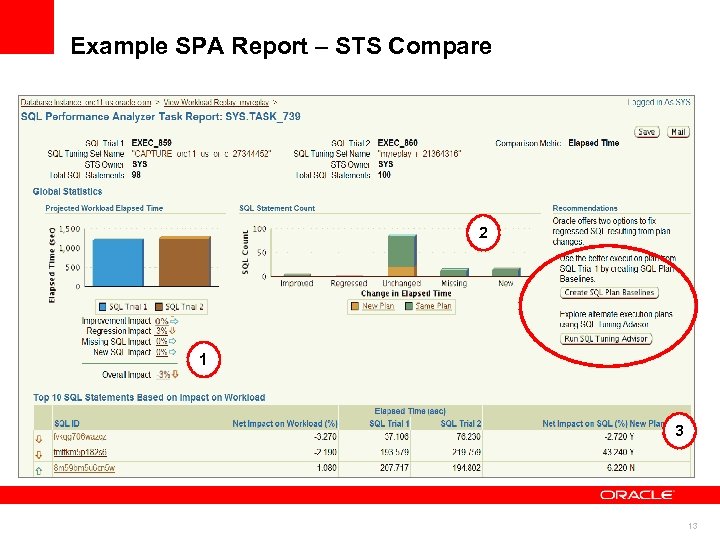Click Top 10 SQL Statements heading
The image size is (720, 540).
149,397
